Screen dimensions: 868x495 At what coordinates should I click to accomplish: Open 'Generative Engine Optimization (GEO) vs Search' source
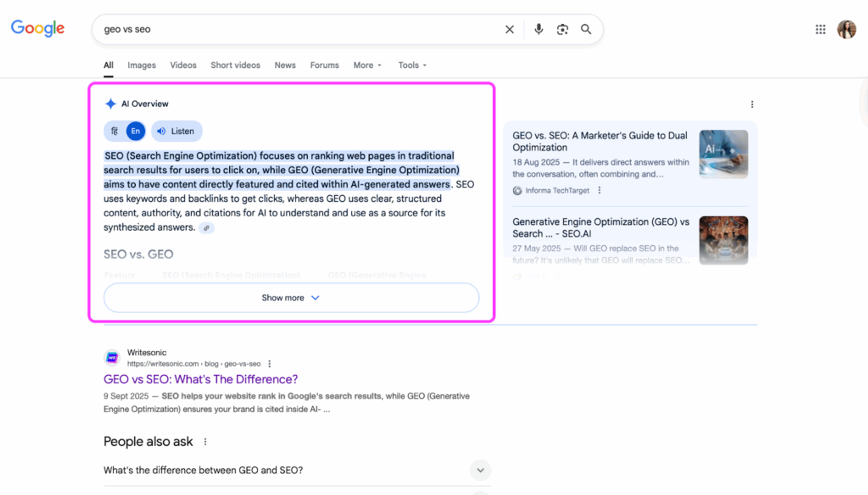[601, 228]
